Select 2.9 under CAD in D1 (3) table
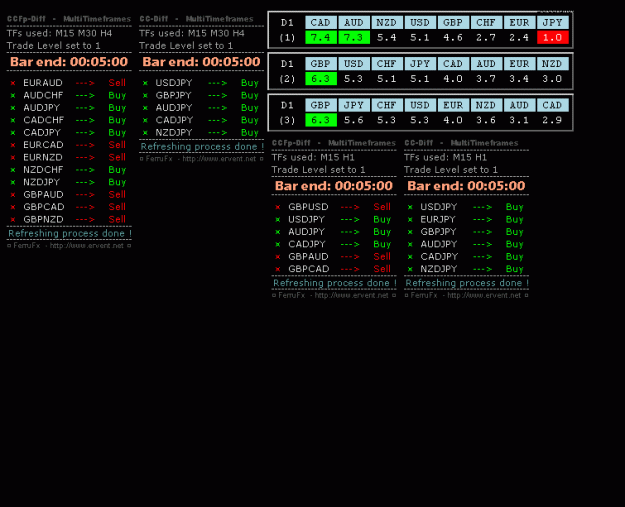The height and width of the screenshot is (507, 625). click(x=552, y=120)
